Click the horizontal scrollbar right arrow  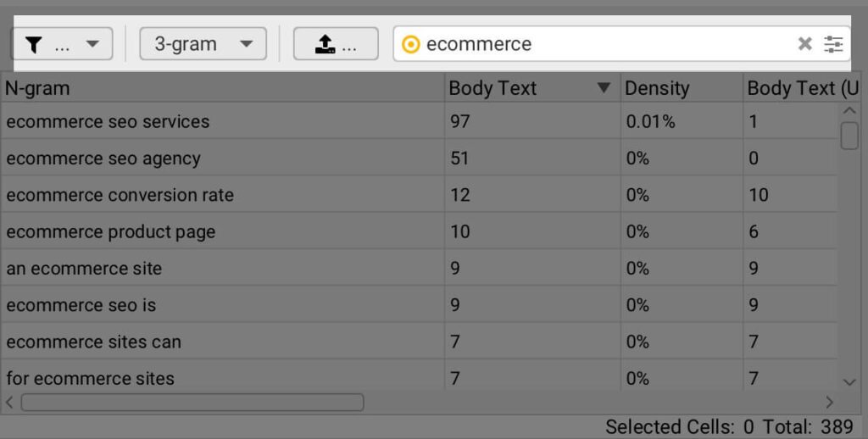click(x=829, y=403)
